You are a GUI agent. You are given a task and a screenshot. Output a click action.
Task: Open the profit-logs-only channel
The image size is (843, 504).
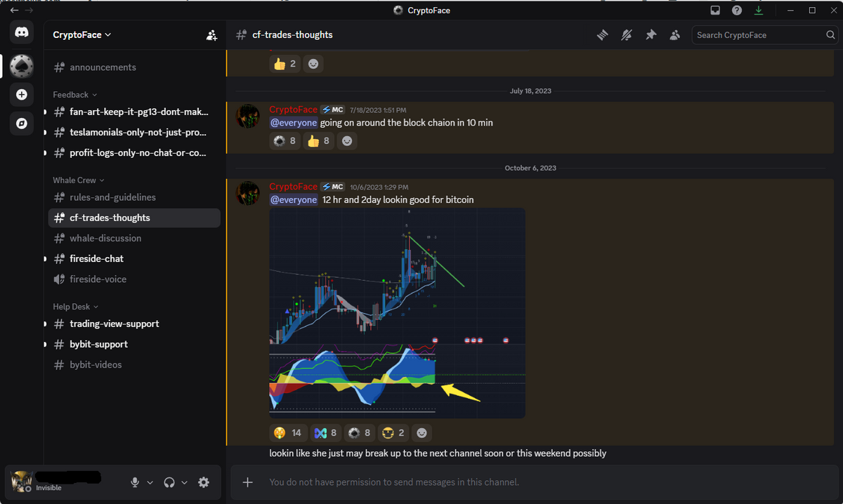[x=134, y=152]
